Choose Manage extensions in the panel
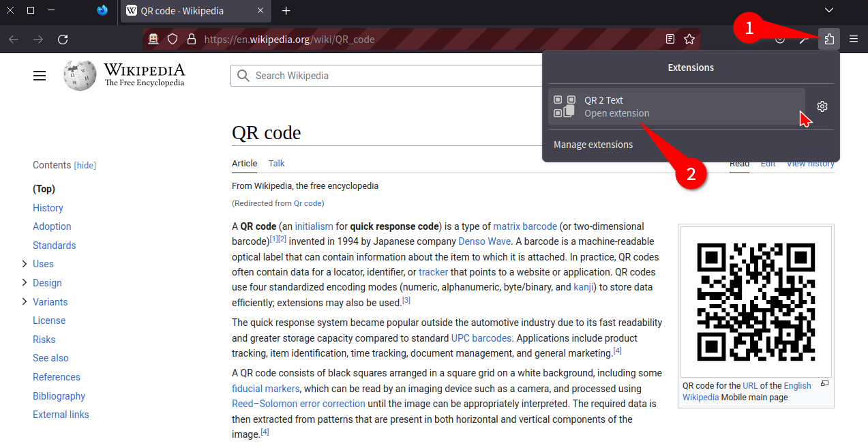Screen dimensions: 868x448 click(593, 145)
